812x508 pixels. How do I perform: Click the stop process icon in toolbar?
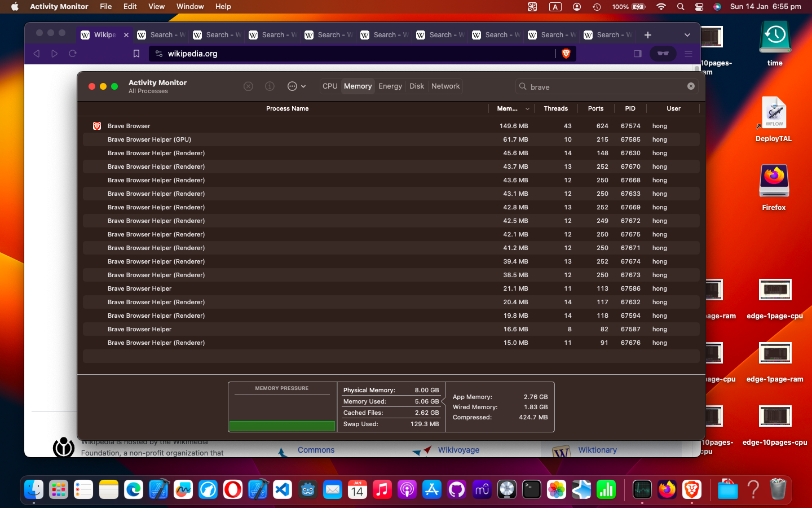[x=248, y=86]
